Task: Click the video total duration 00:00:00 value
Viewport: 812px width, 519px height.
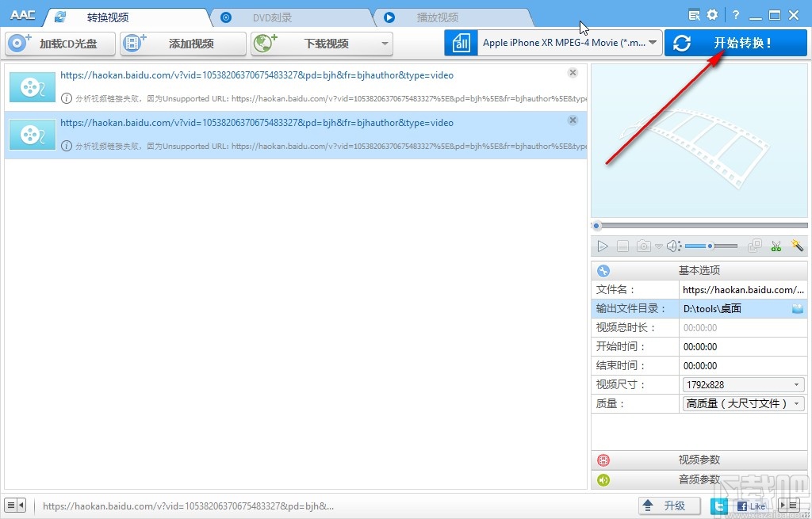Action: [x=700, y=328]
